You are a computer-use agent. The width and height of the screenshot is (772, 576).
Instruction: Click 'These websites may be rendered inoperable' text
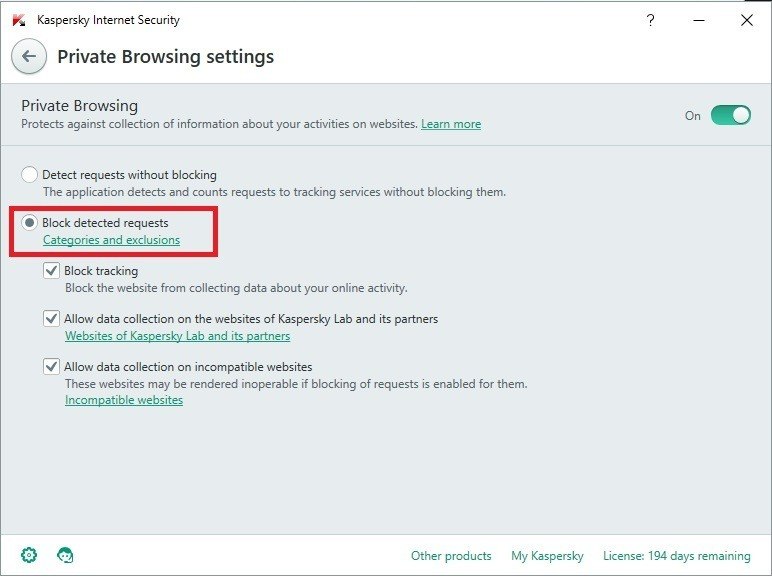point(296,384)
